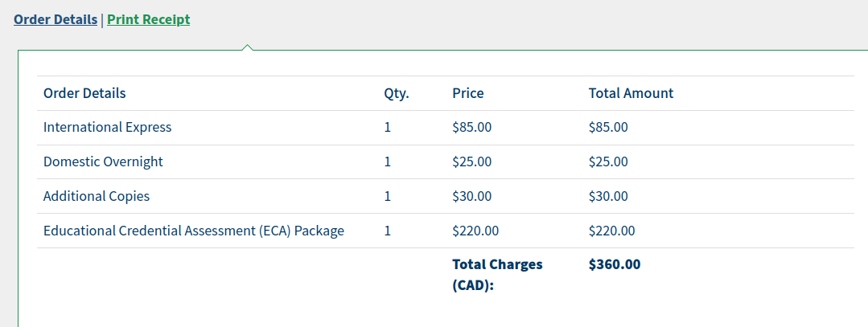Screen dimensions: 868x327
Task: Click the Total Amount column header
Action: click(631, 93)
